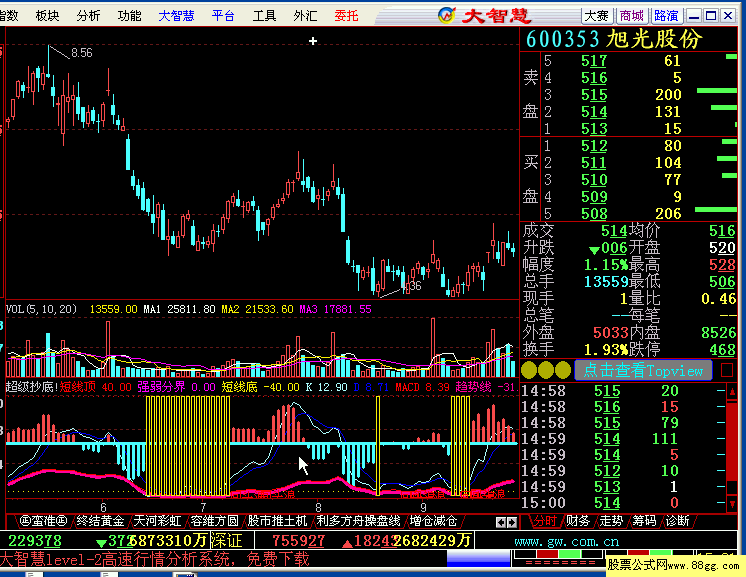The image size is (746, 577).
Task: Click the 深证 index label
Action: click(x=227, y=541)
